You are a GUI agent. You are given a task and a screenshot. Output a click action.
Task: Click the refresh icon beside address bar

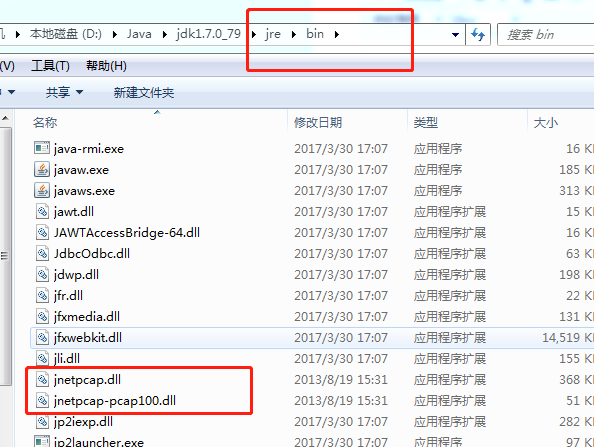tap(478, 34)
